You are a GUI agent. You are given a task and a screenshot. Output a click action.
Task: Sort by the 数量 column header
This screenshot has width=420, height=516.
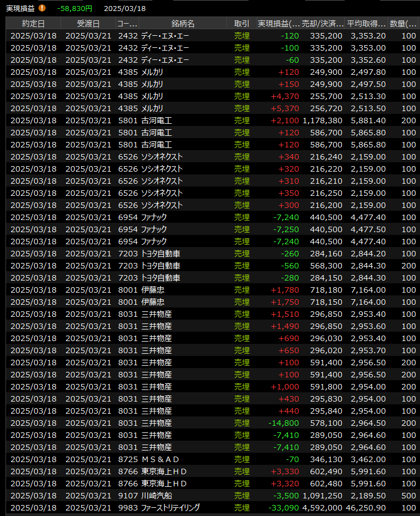pos(404,24)
